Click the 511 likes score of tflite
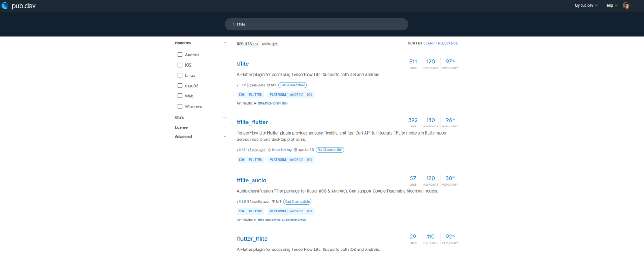This screenshot has height=254, width=644. pos(413,63)
